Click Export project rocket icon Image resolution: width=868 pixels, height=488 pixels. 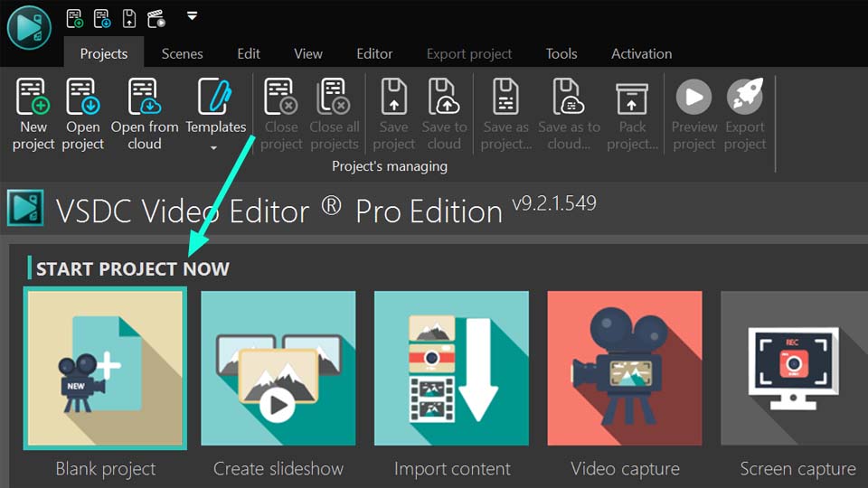click(745, 97)
